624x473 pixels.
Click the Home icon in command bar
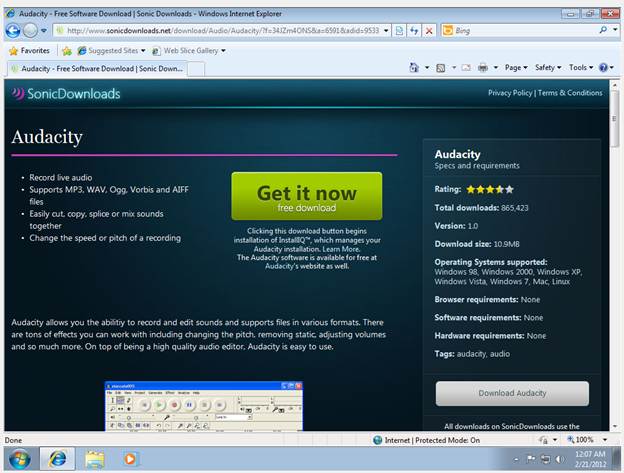coord(414,68)
